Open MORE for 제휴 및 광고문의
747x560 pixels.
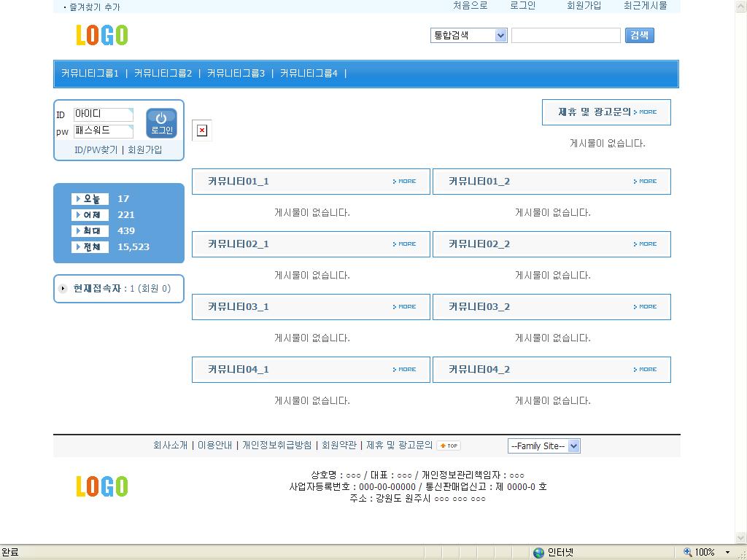646,112
